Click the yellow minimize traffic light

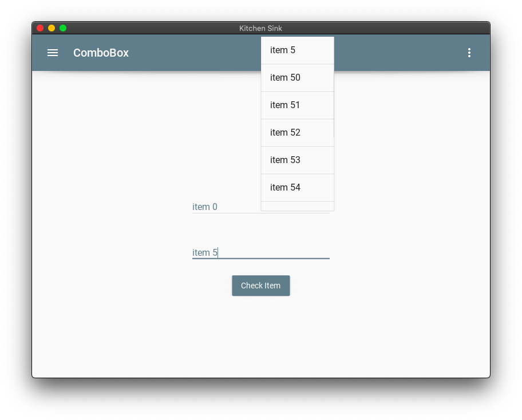52,27
